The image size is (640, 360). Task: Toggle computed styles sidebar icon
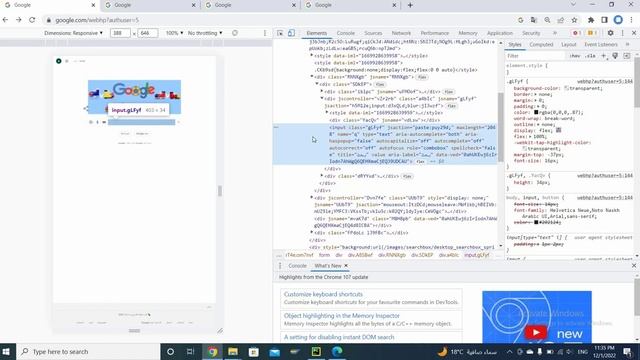tap(627, 56)
